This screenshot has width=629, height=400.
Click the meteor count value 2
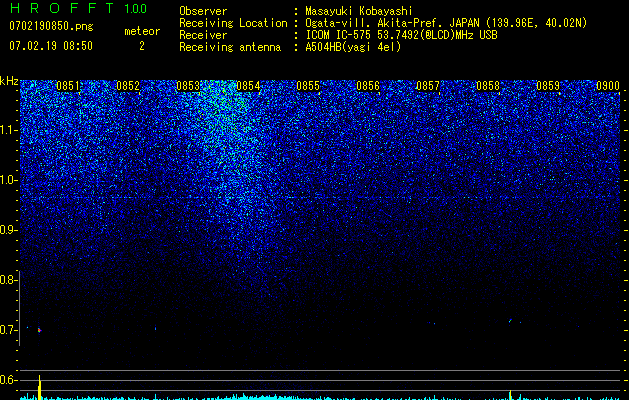point(142,46)
